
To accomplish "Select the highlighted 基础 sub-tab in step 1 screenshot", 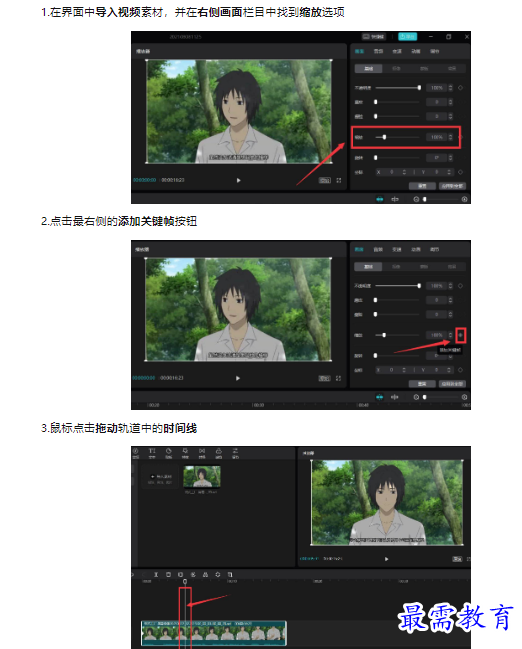I will point(368,68).
